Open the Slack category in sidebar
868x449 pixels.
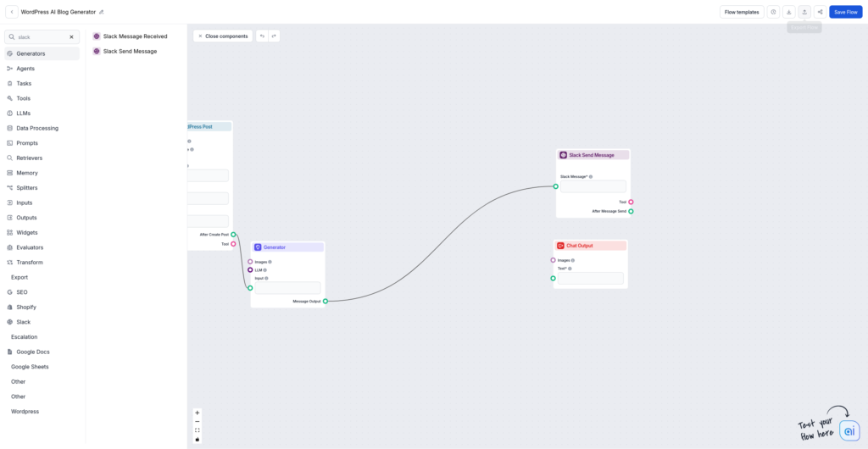[23, 322]
